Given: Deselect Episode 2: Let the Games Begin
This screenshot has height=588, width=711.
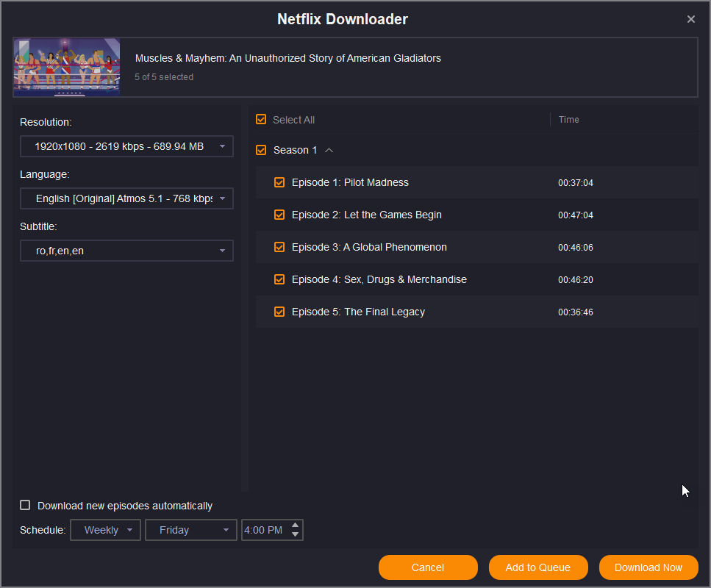Looking at the screenshot, I should click(x=279, y=215).
